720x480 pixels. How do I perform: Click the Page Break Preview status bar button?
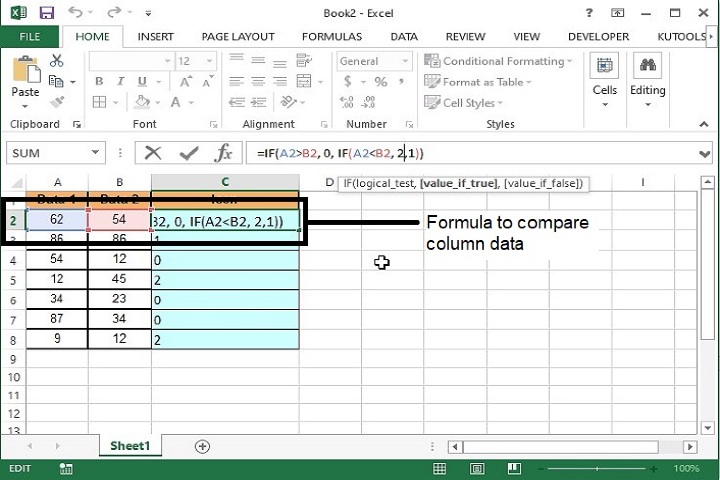pyautogui.click(x=514, y=469)
